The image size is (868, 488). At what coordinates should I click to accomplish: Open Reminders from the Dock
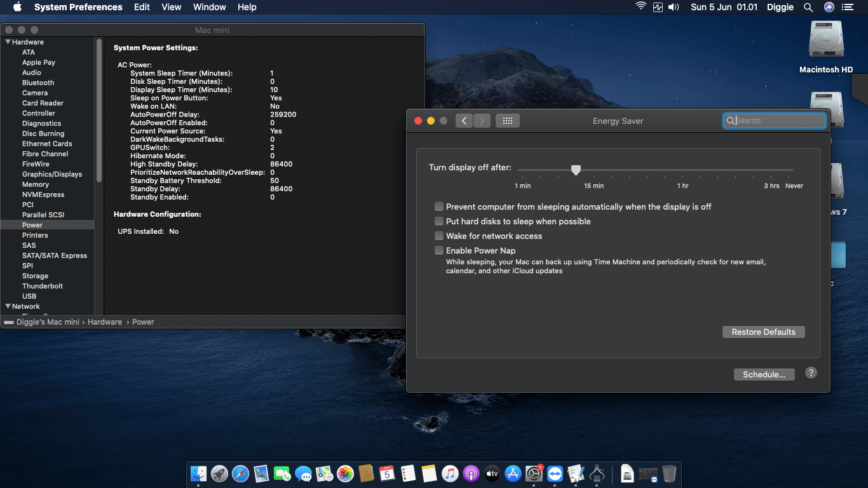[x=408, y=473]
